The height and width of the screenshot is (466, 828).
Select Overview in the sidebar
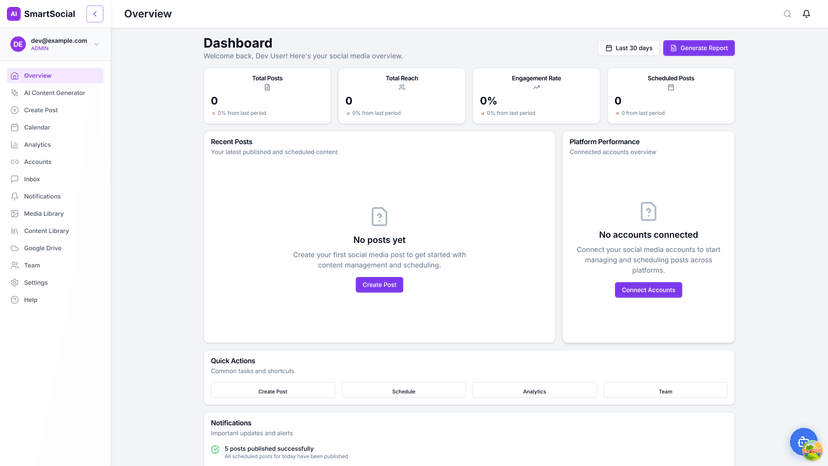(55, 76)
